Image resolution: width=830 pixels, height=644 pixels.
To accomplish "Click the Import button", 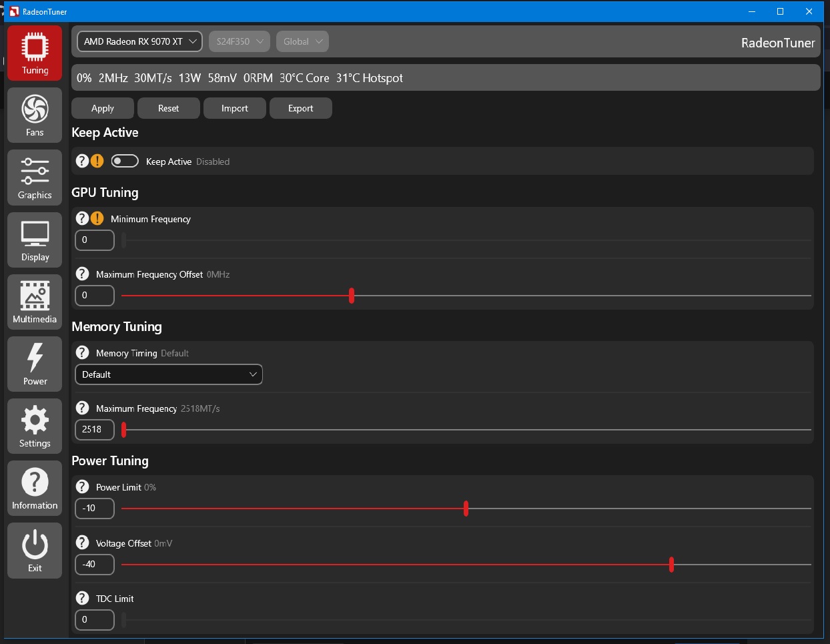I will coord(235,108).
